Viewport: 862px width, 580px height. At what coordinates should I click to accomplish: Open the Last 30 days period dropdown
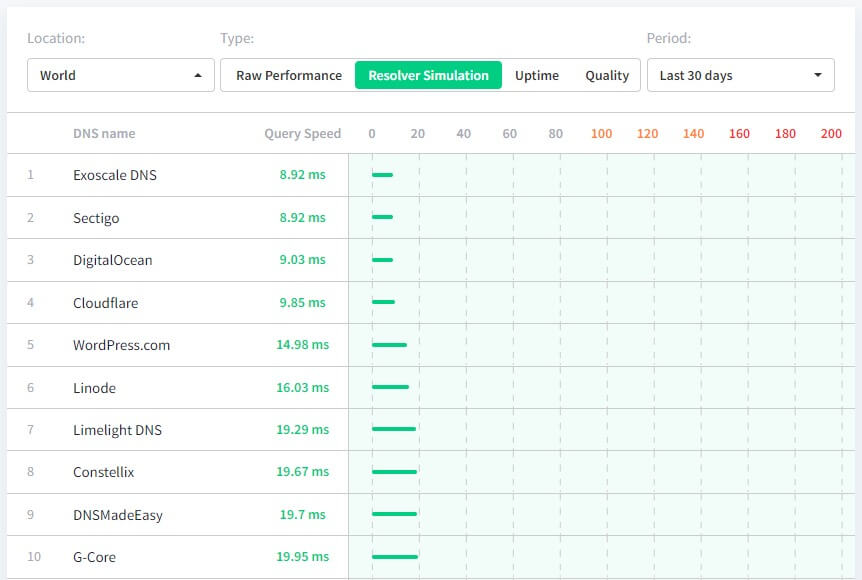[x=741, y=75]
